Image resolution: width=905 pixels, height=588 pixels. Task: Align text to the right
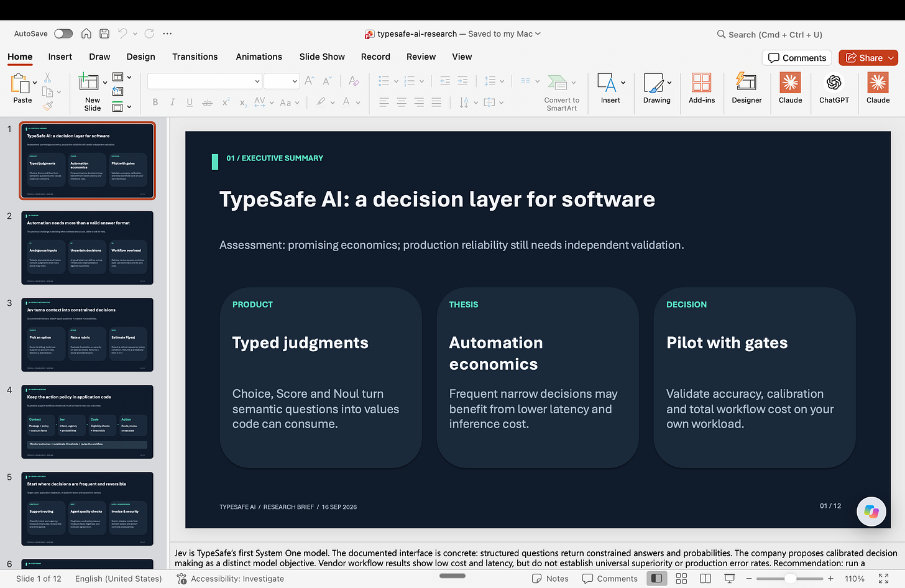[419, 103]
